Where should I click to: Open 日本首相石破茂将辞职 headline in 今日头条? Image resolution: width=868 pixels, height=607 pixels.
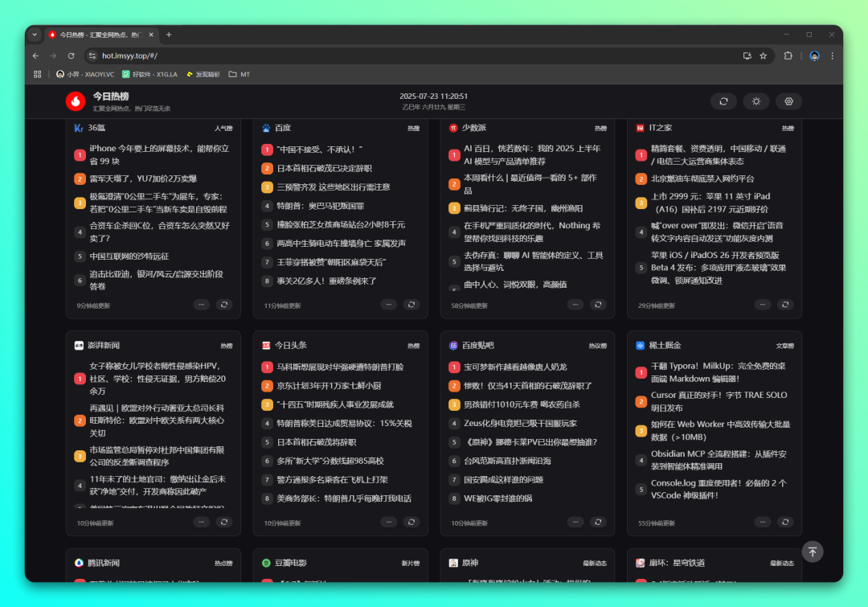click(317, 442)
